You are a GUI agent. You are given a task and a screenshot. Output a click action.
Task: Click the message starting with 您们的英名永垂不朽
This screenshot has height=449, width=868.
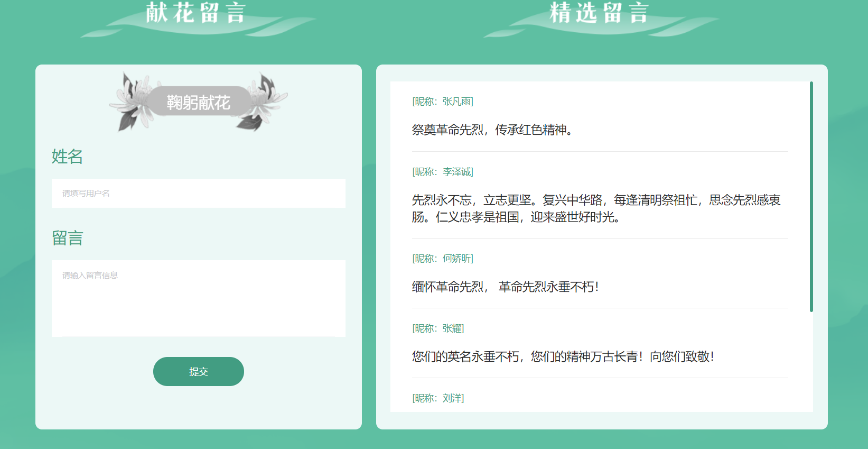(563, 356)
